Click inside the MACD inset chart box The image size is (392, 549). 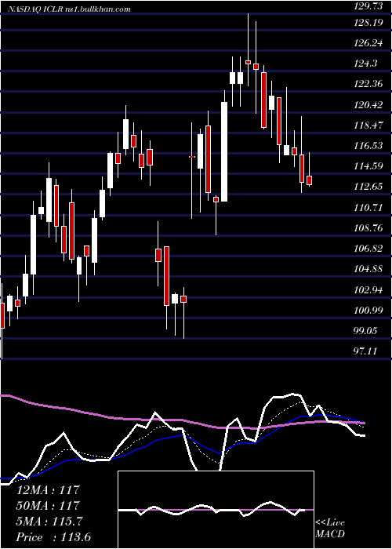pyautogui.click(x=216, y=510)
